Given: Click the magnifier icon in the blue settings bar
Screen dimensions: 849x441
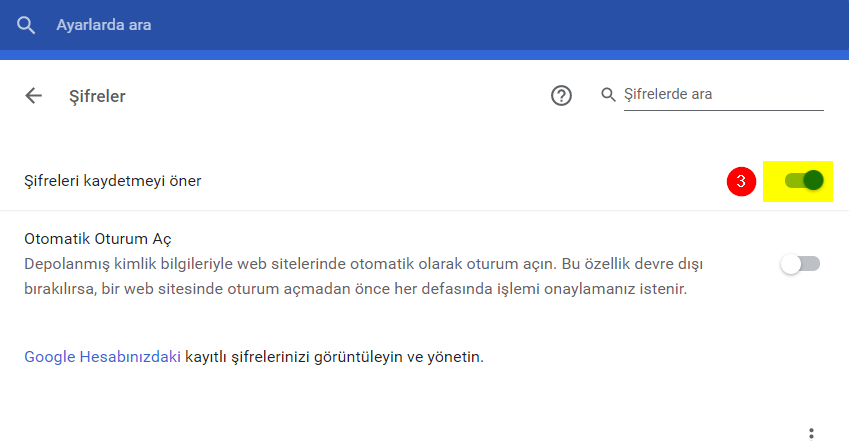Looking at the screenshot, I should click(x=27, y=24).
